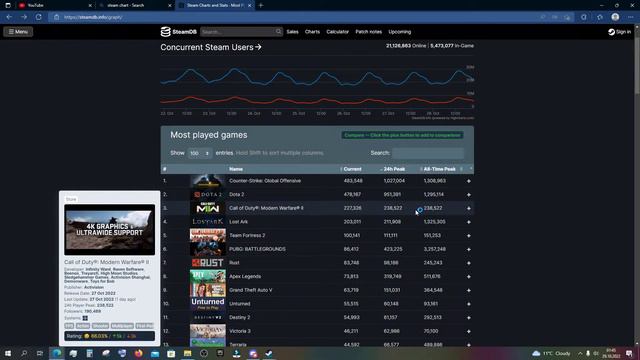Screen dimensions: 640x360
Task: Click the browser Refresh button
Action: coord(38,17)
